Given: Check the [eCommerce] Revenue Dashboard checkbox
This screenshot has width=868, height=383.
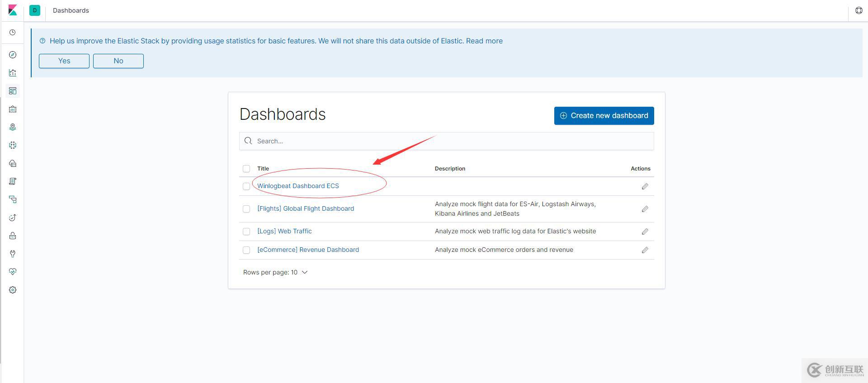Looking at the screenshot, I should (x=246, y=250).
